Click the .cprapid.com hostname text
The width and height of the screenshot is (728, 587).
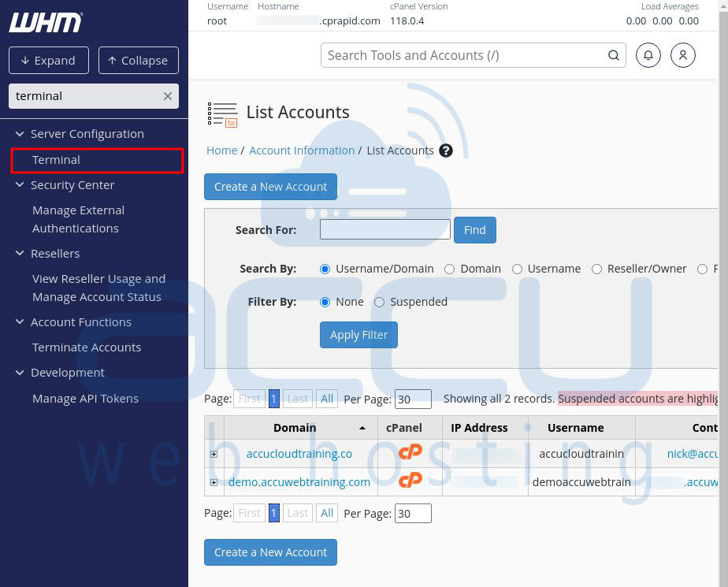[x=350, y=21]
